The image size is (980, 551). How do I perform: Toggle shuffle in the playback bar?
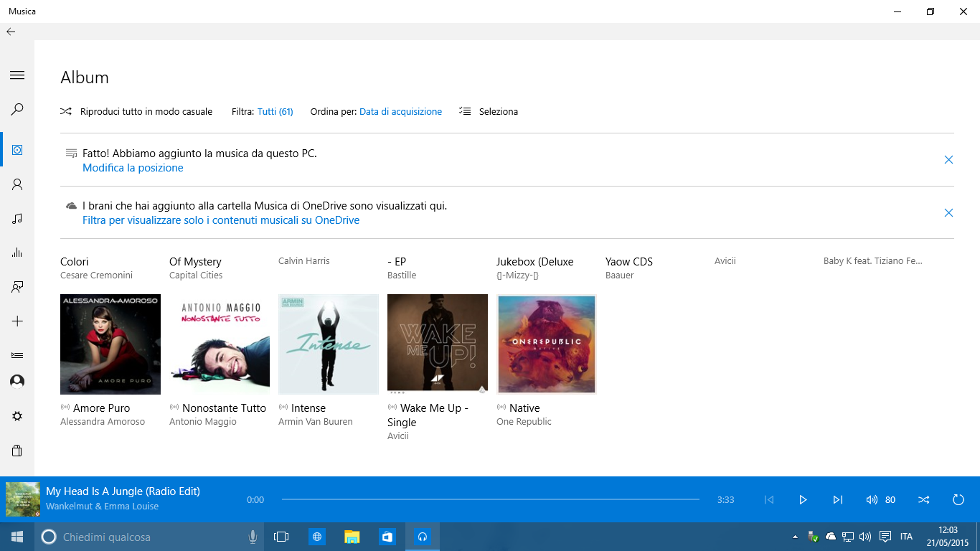924,500
